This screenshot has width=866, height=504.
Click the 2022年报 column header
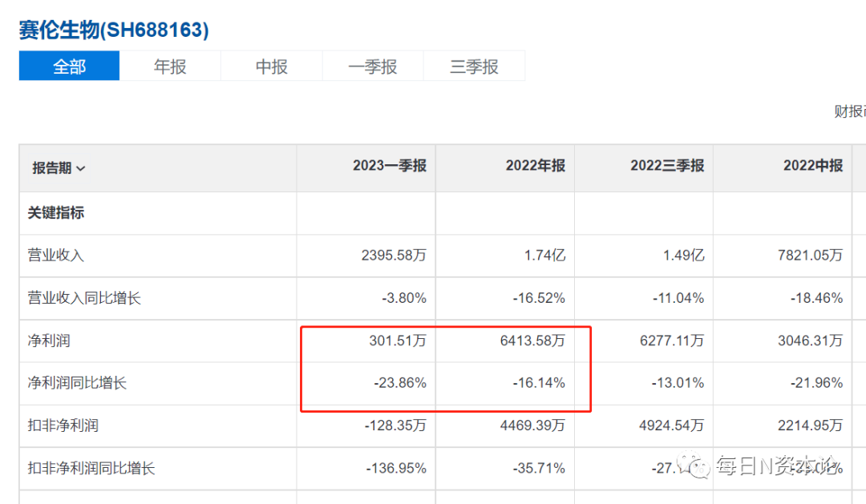[535, 166]
